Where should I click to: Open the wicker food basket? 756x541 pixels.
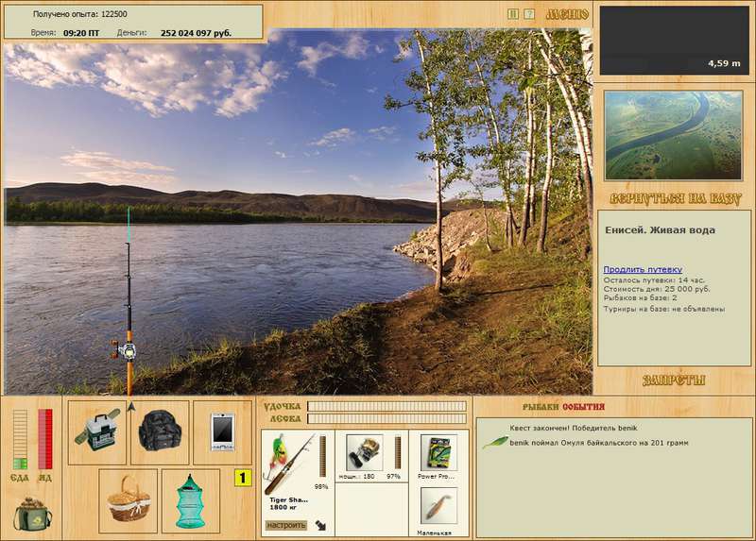click(129, 501)
